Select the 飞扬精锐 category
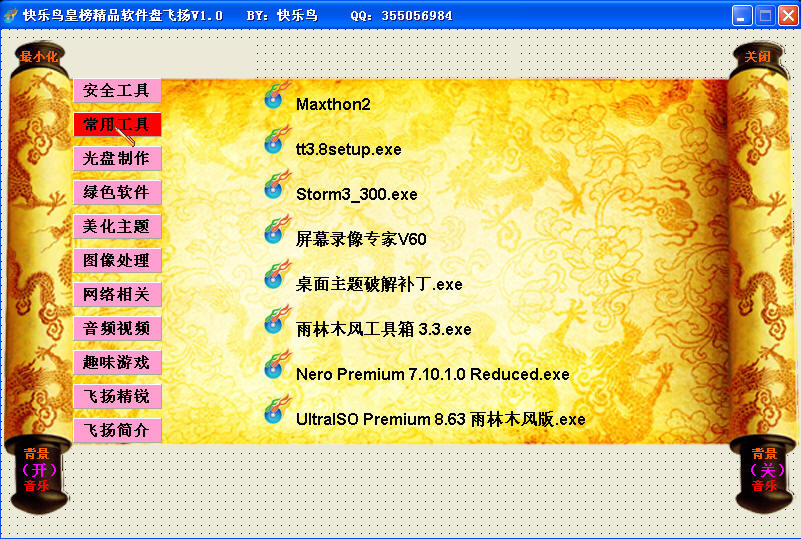 tap(117, 396)
